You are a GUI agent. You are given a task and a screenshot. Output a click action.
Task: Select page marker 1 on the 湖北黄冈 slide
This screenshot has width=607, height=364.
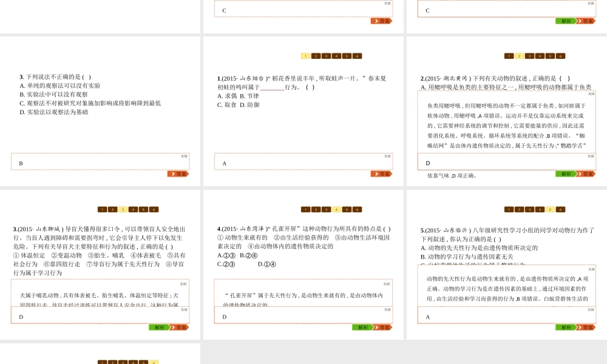pyautogui.click(x=509, y=56)
